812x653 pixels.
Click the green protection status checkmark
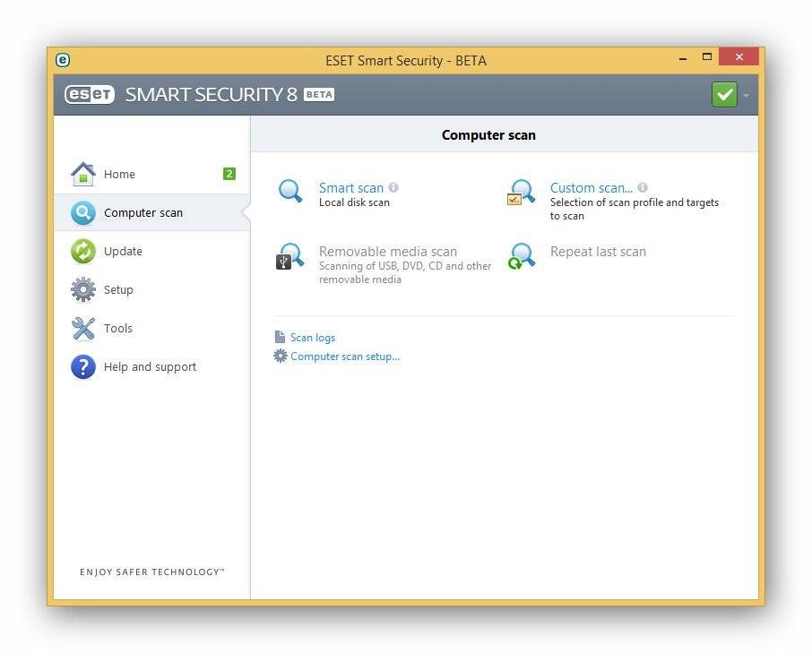(x=724, y=95)
